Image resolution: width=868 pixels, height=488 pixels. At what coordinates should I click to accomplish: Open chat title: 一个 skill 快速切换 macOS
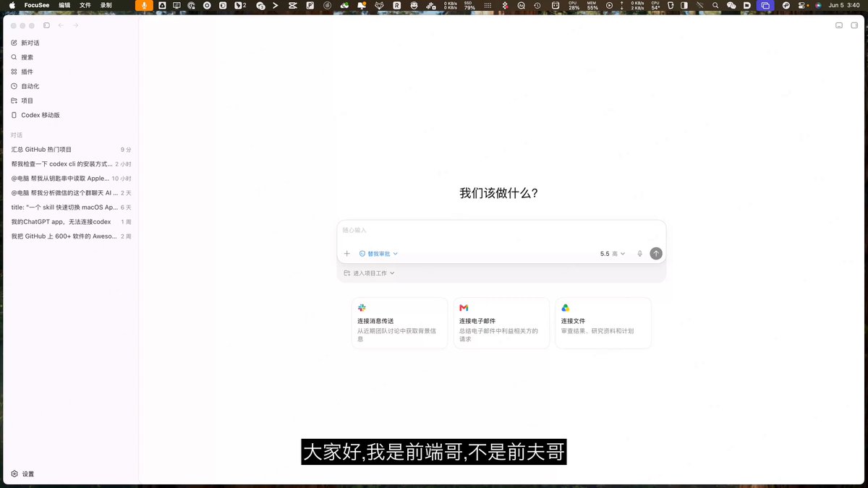tap(71, 207)
